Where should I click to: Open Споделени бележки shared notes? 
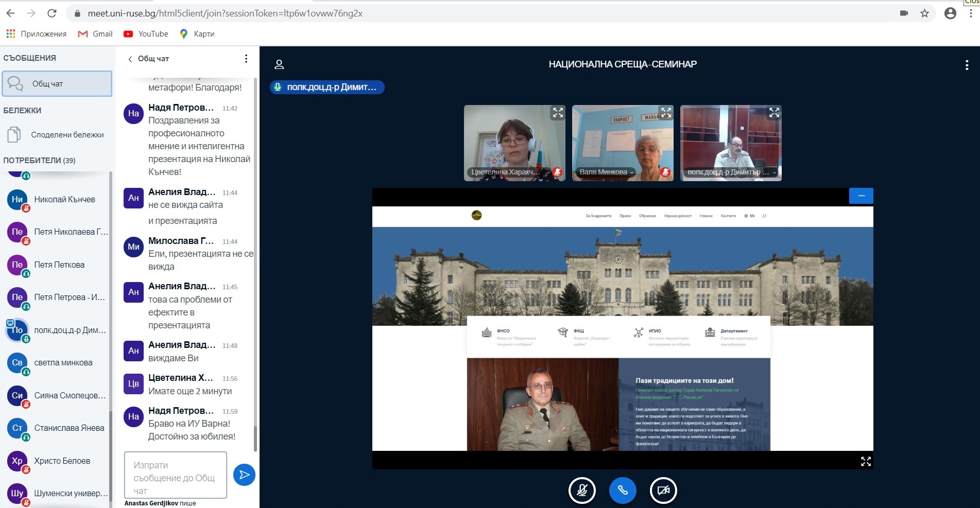pyautogui.click(x=56, y=135)
